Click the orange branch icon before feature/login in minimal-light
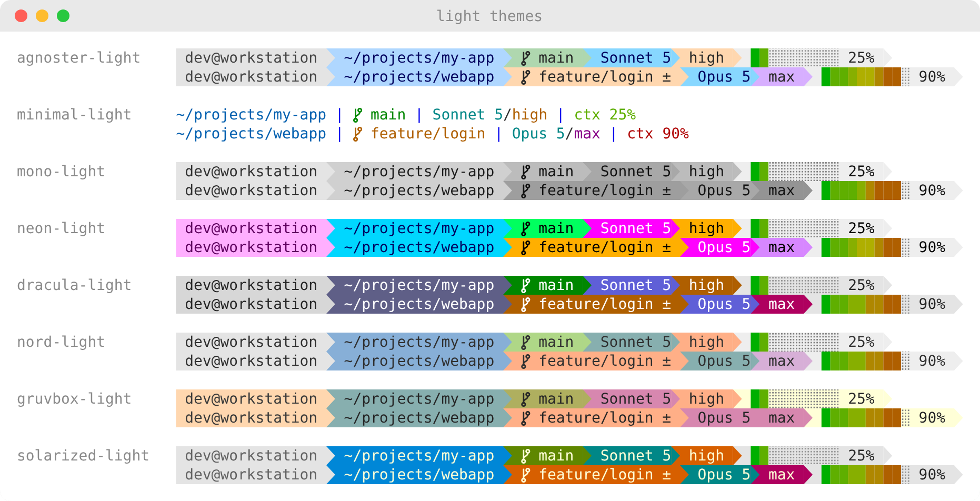Image resolution: width=980 pixels, height=501 pixels. pos(357,134)
